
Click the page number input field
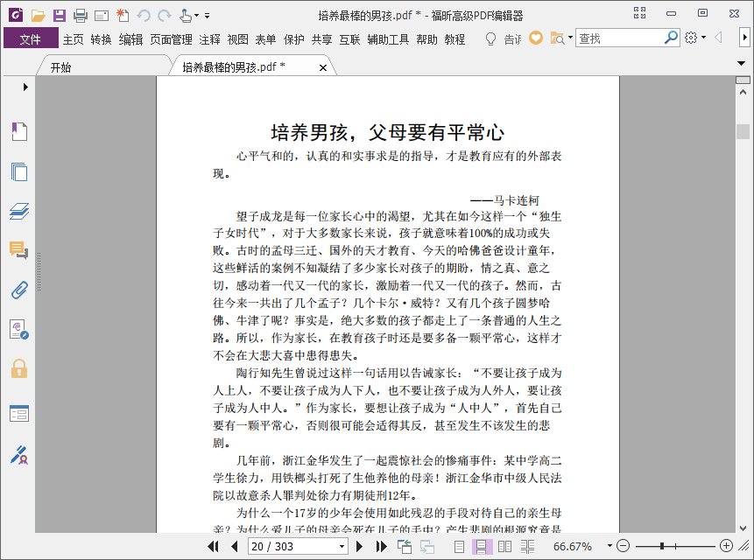tap(292, 546)
